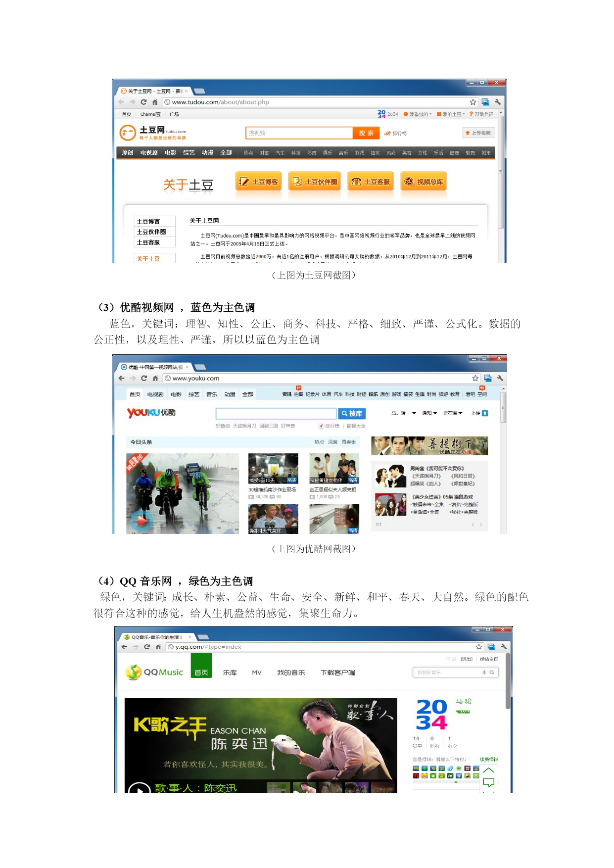The height and width of the screenshot is (868, 614).
Task: Click 绿钻专区 link on QQ Music
Action: (489, 659)
